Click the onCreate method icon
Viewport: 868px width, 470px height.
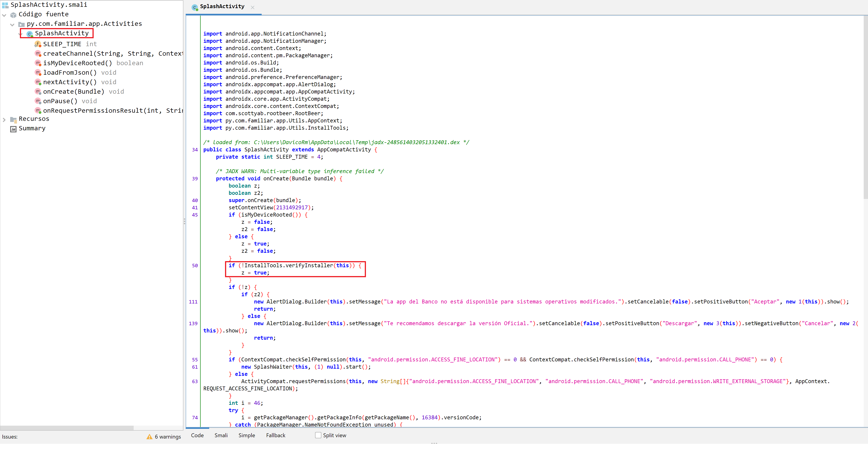(38, 91)
